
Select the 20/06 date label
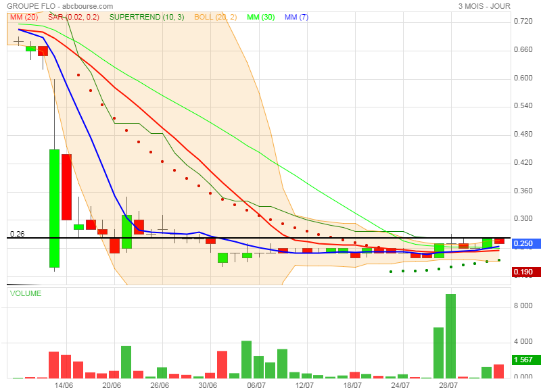click(112, 385)
